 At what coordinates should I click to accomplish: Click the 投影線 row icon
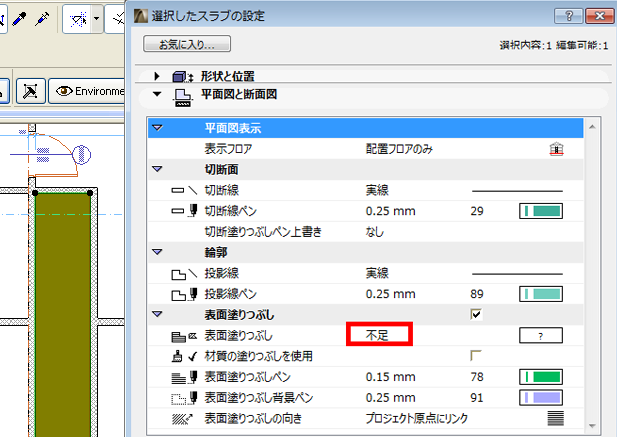184,273
